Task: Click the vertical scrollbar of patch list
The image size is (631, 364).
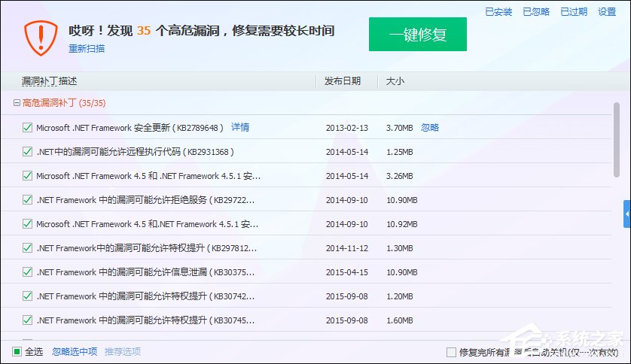Action: click(617, 139)
